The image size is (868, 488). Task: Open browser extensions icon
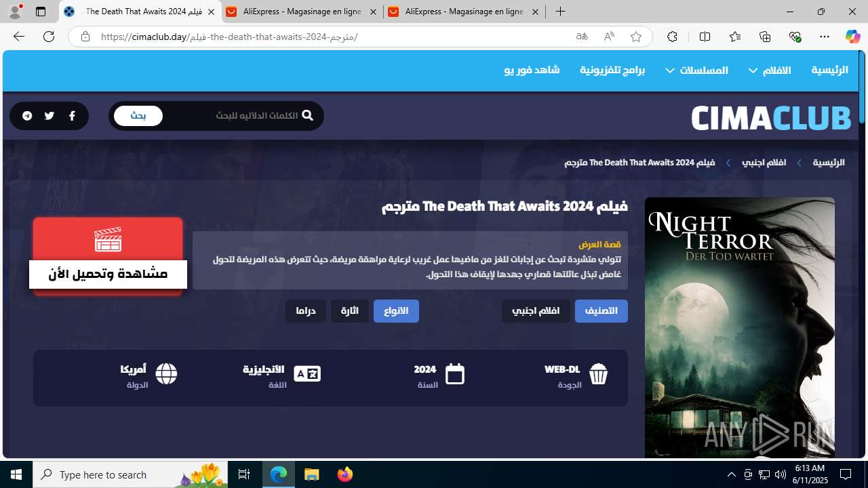672,37
